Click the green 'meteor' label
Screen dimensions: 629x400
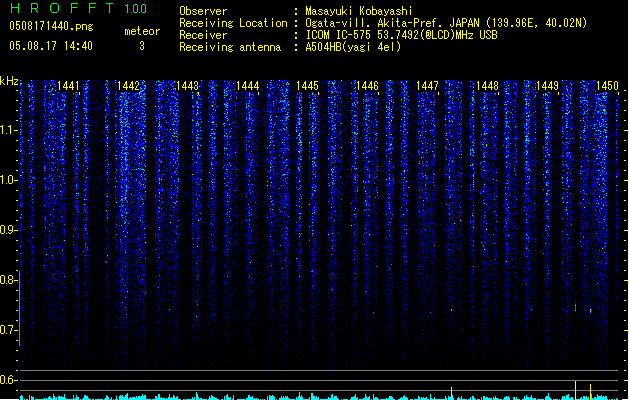pyautogui.click(x=142, y=31)
